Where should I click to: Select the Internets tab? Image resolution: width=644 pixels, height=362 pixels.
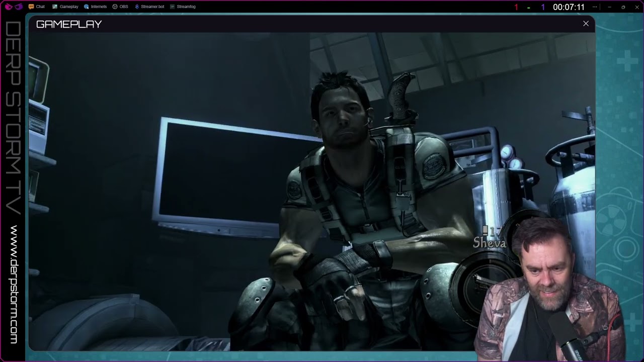[95, 7]
